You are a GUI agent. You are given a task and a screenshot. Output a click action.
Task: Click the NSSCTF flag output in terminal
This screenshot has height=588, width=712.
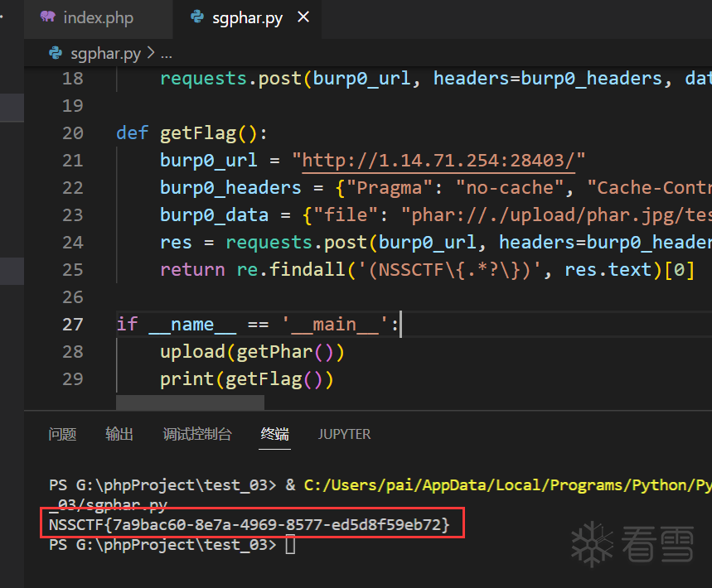pyautogui.click(x=249, y=525)
